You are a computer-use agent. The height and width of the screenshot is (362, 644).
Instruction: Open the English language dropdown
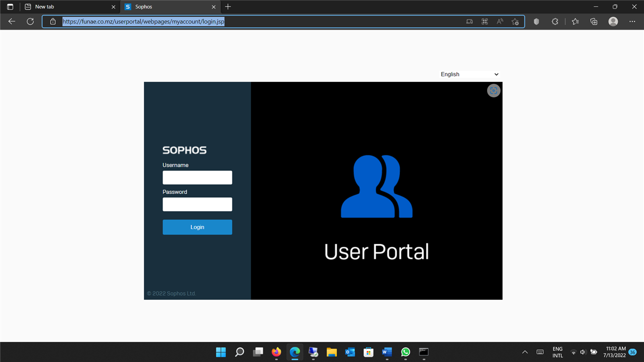tap(469, 74)
